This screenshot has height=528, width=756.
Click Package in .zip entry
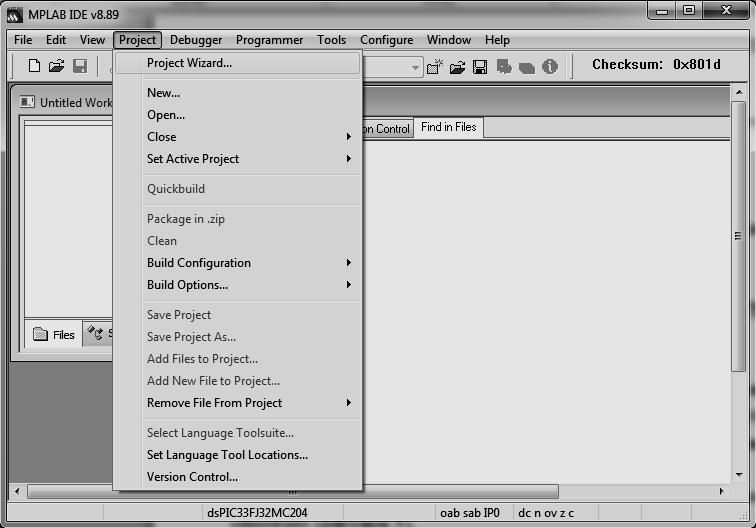238,219
